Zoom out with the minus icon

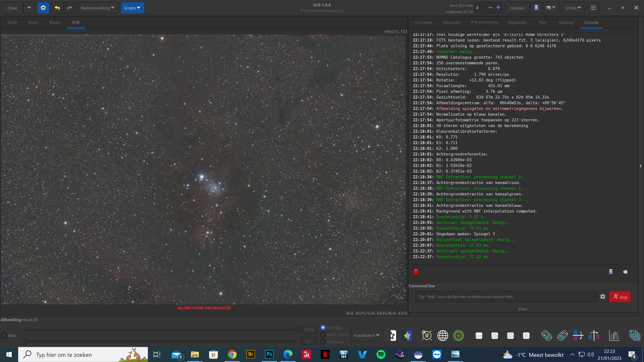point(479,336)
